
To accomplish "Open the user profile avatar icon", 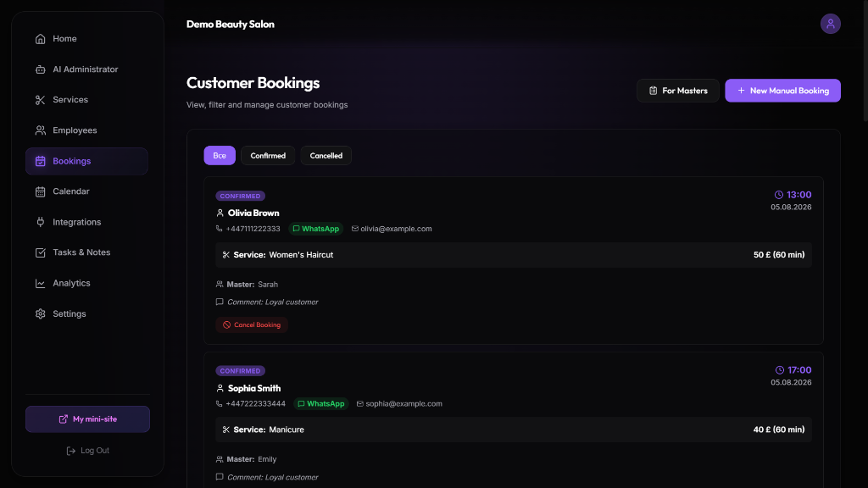I will point(830,24).
